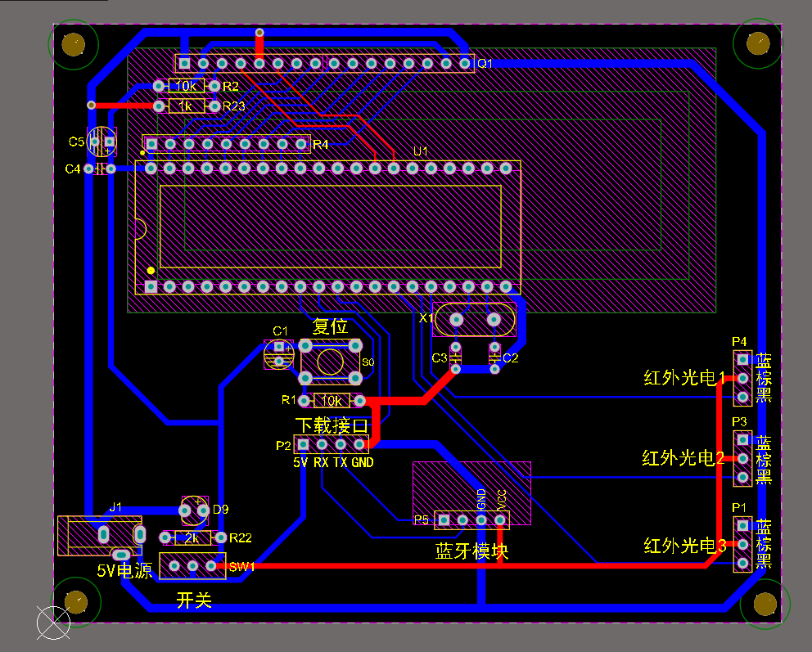812x652 pixels.
Task: Select the 10k value on resistor R1
Action: (x=332, y=401)
